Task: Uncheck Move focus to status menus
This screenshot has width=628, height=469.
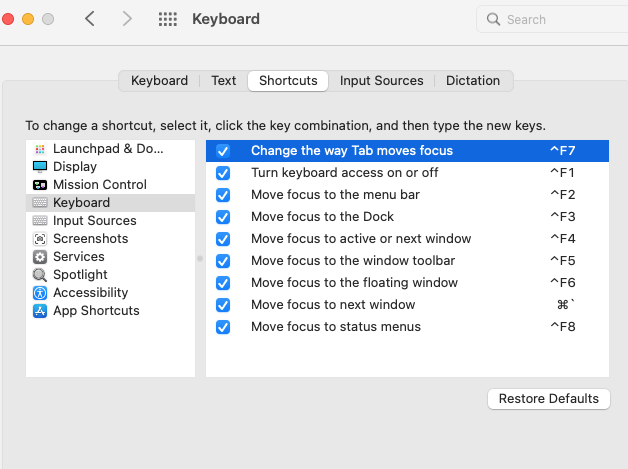Action: point(223,327)
